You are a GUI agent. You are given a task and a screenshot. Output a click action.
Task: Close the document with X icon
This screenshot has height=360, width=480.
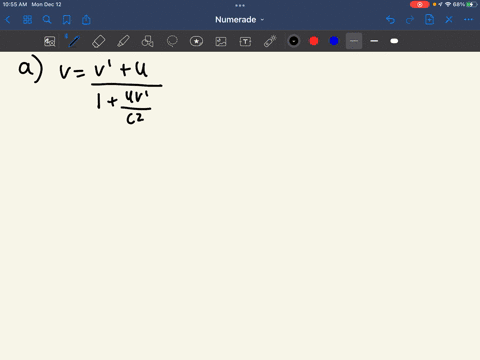pyautogui.click(x=449, y=20)
